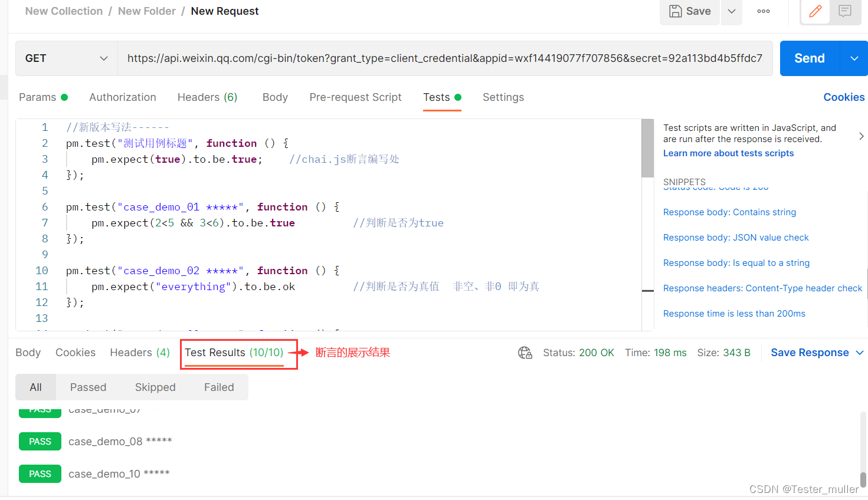The image size is (868, 500).
Task: Switch to the Authorization tab
Action: pos(123,97)
